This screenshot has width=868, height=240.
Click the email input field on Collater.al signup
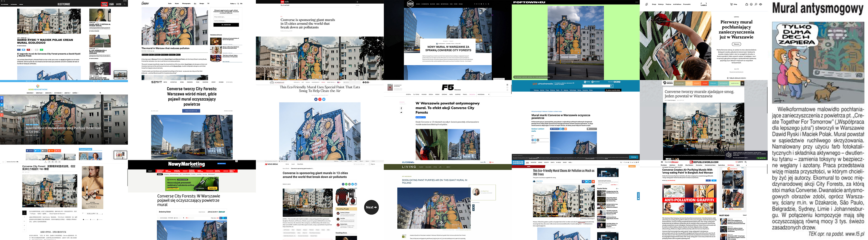[226, 21]
